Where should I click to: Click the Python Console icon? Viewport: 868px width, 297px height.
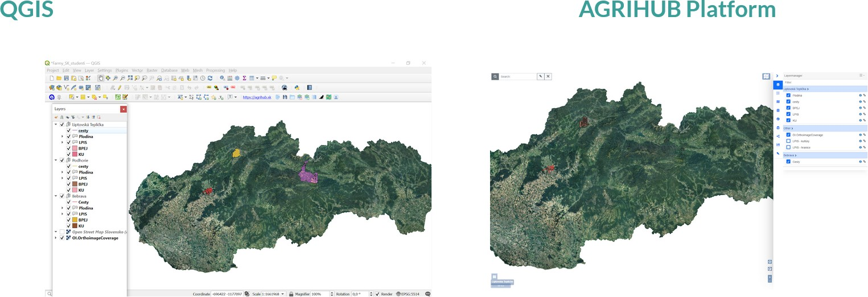coord(297,88)
